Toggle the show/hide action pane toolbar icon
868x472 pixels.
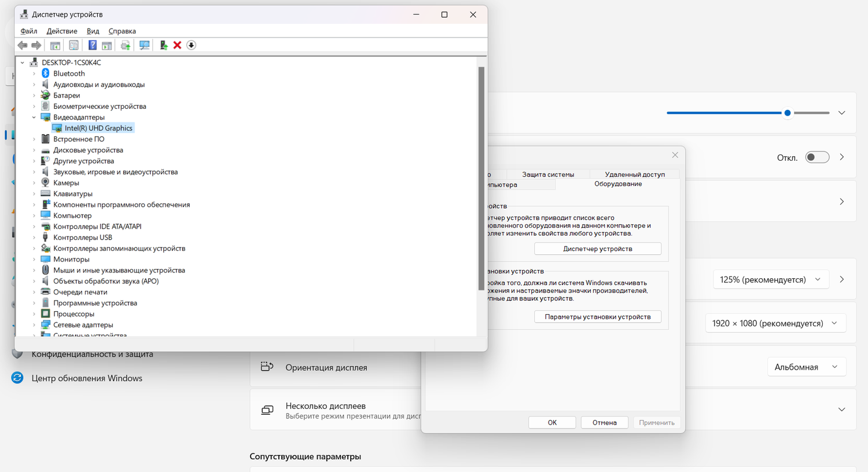[x=106, y=45]
